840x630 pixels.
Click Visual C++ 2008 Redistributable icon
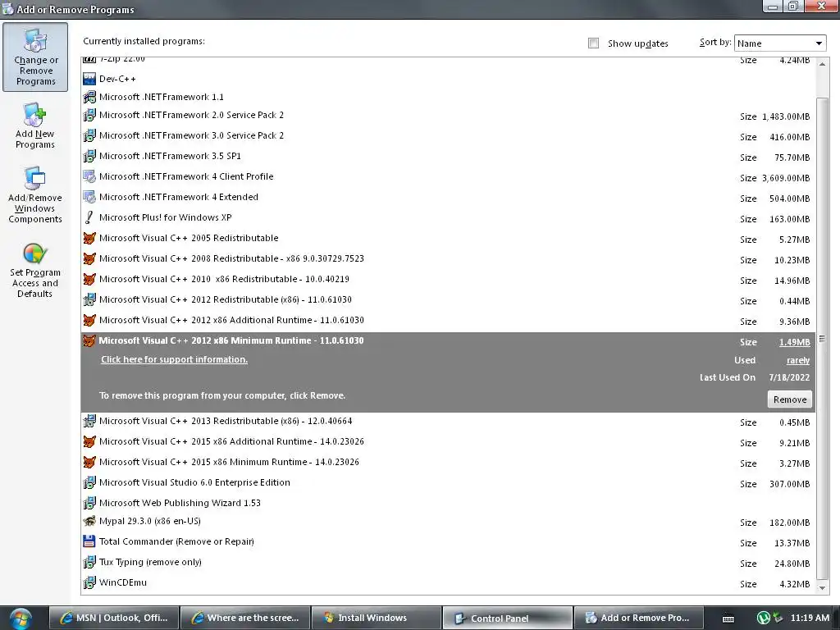(89, 258)
